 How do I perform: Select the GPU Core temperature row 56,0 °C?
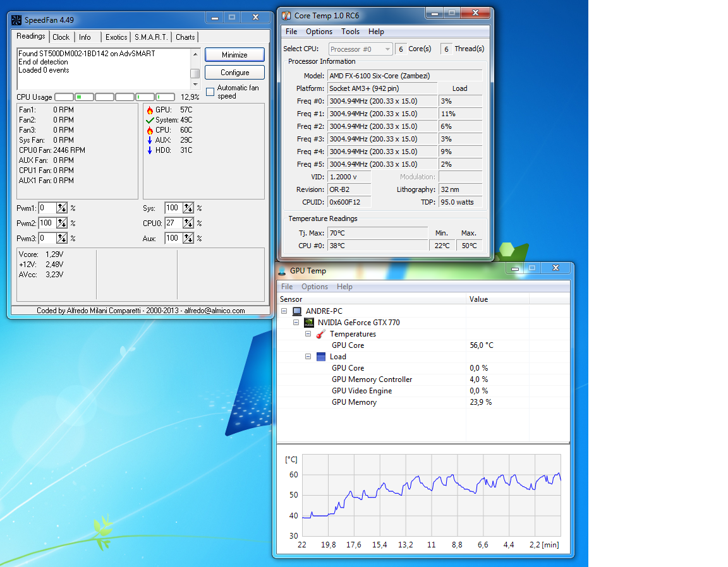423,345
